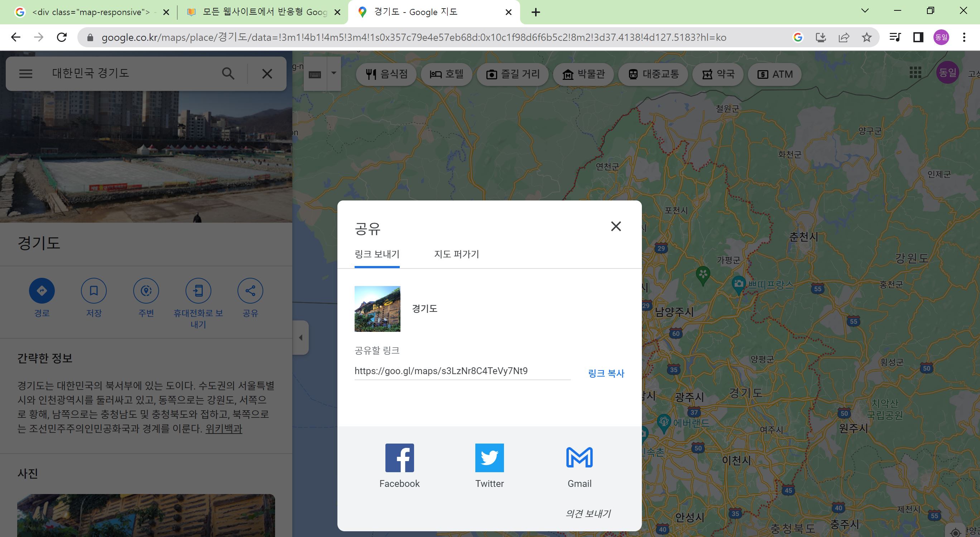Toggle the on-screen keyboard input tool
Viewport: 980px width, 537px height.
pos(314,74)
